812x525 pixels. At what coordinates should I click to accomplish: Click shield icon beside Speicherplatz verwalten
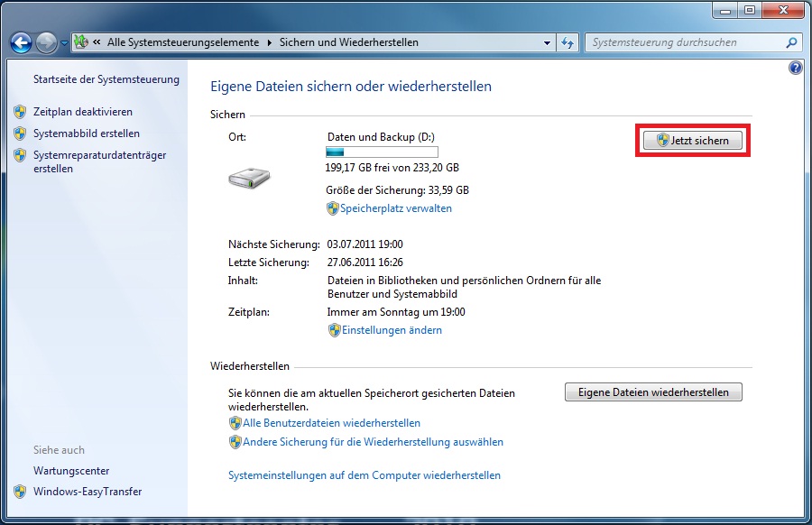pyautogui.click(x=332, y=208)
